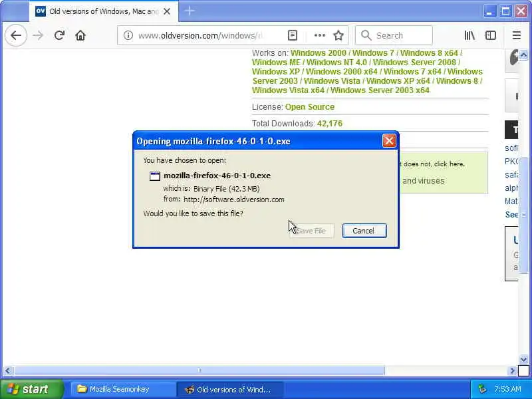Open the Windows Vista x64 link

[288, 90]
